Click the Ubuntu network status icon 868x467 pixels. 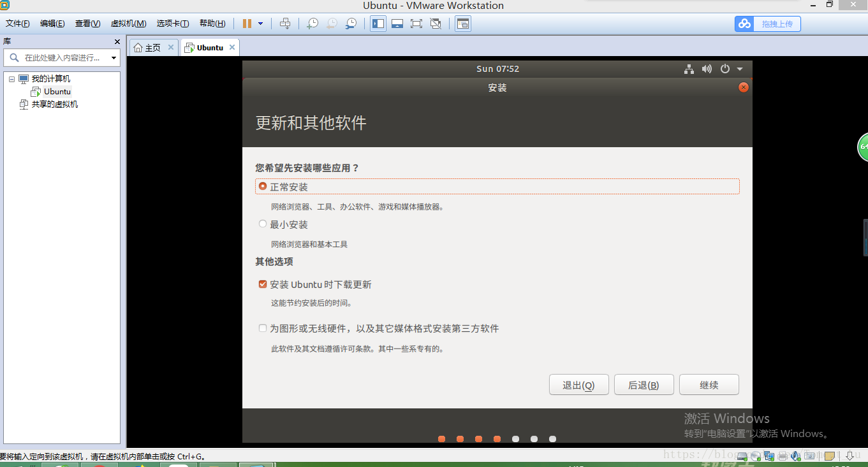689,69
